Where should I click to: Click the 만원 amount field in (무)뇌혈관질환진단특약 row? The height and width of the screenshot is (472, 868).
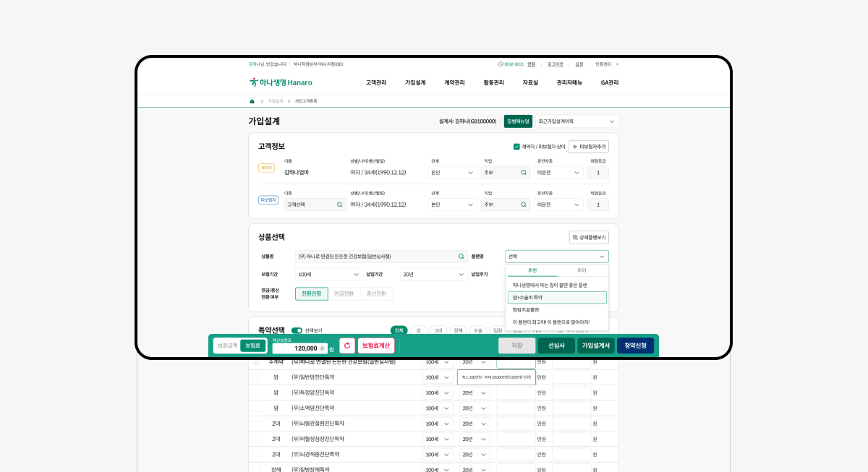point(515,424)
